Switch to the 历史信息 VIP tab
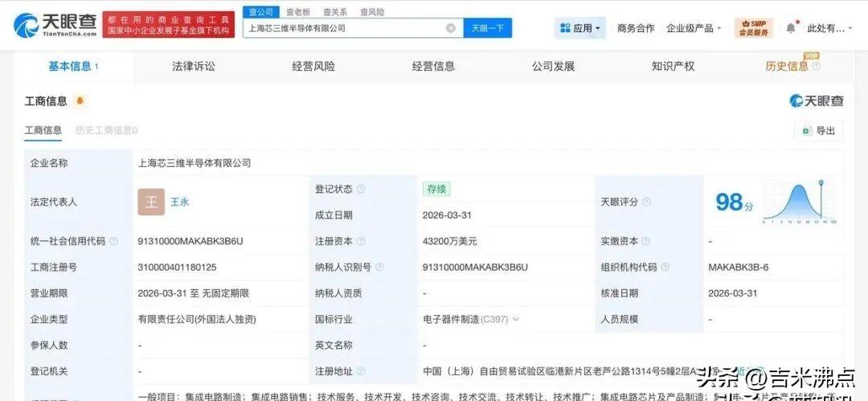This screenshot has width=868, height=401. (x=787, y=67)
